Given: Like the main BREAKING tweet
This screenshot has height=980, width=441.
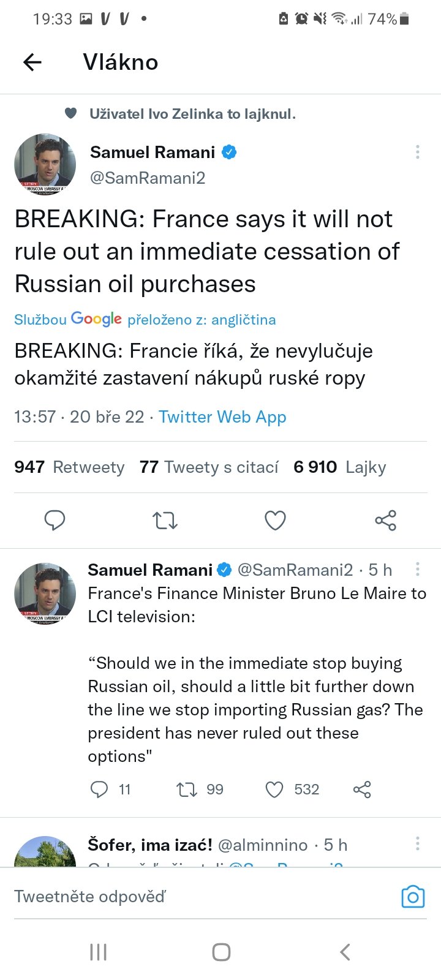Looking at the screenshot, I should pyautogui.click(x=275, y=521).
